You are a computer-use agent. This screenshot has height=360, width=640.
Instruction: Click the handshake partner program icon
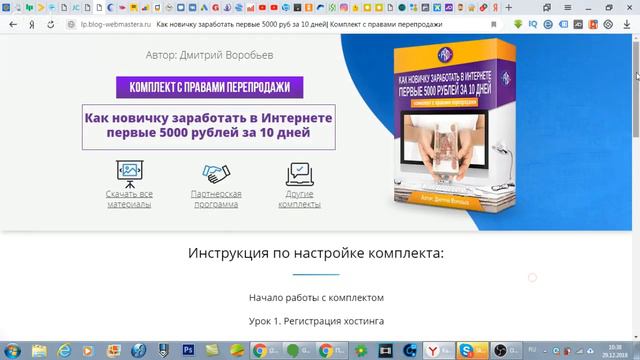click(216, 173)
